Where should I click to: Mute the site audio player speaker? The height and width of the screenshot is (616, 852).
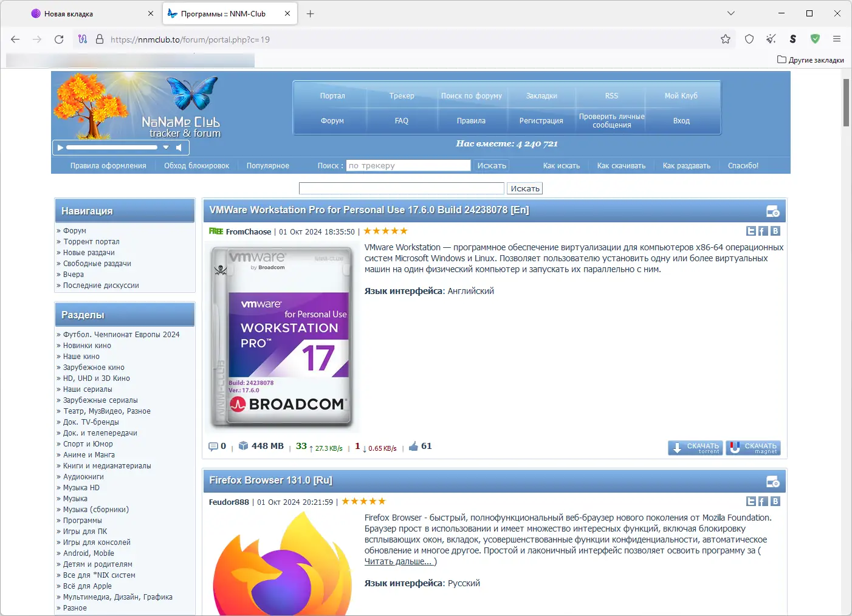[x=179, y=148]
